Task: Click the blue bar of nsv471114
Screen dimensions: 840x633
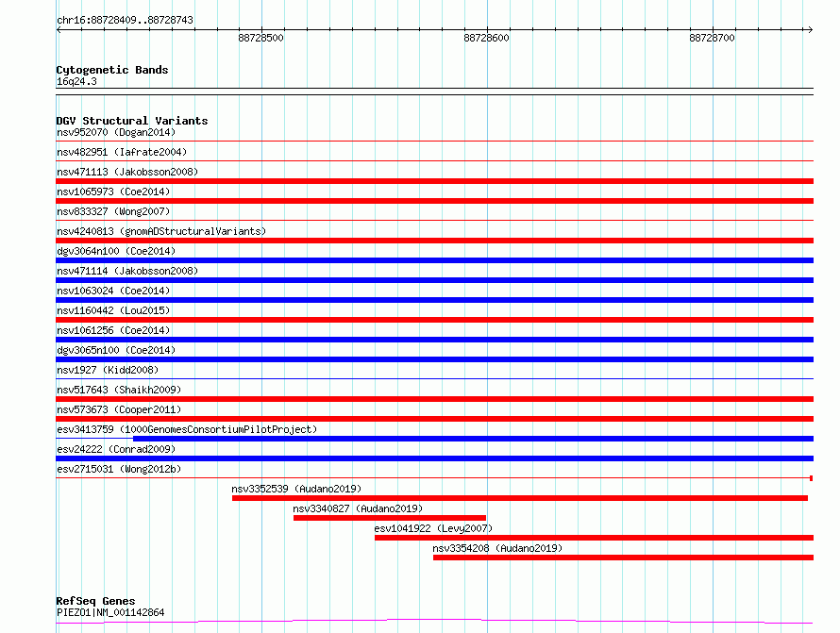Action: pos(434,280)
